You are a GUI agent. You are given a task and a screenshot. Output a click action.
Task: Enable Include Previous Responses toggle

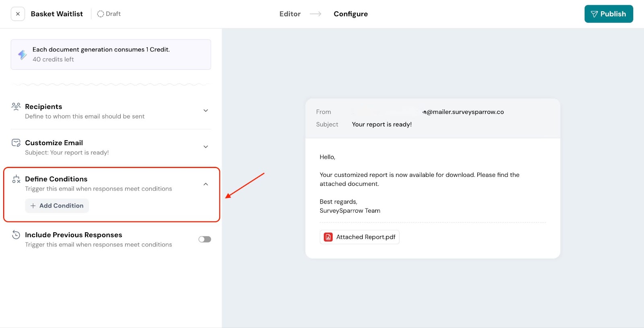tap(204, 239)
